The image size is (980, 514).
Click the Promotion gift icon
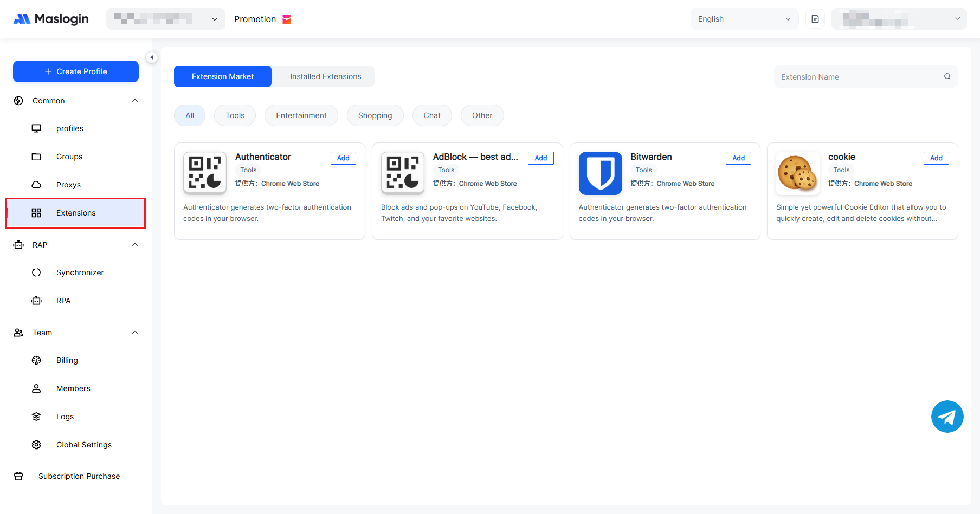point(287,19)
